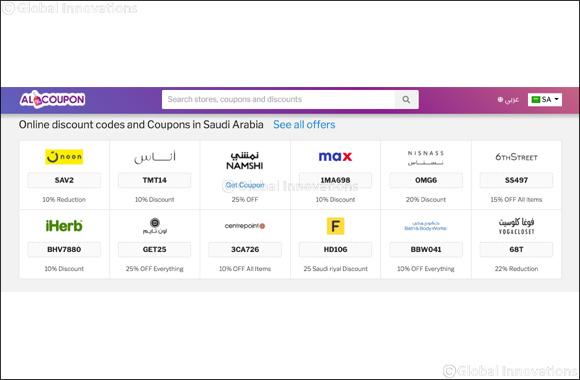
Task: Copy the 3CA726 coupon code
Action: point(245,249)
